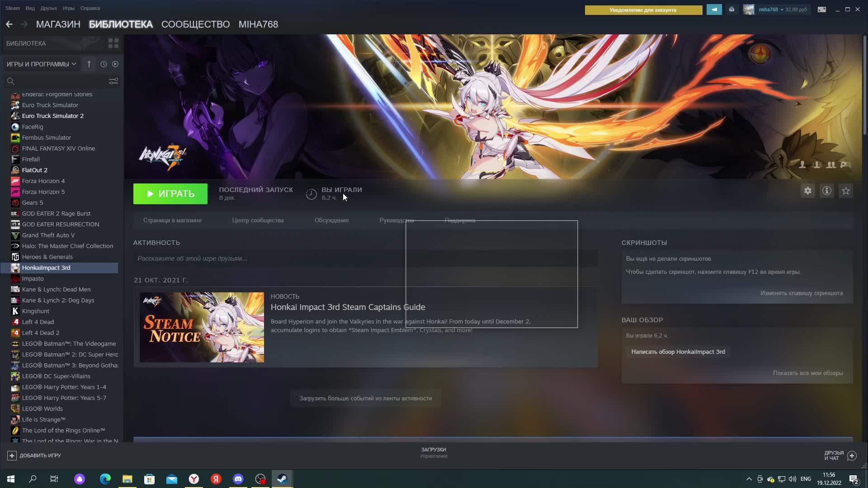Open the megaphone announcements icon

(714, 9)
